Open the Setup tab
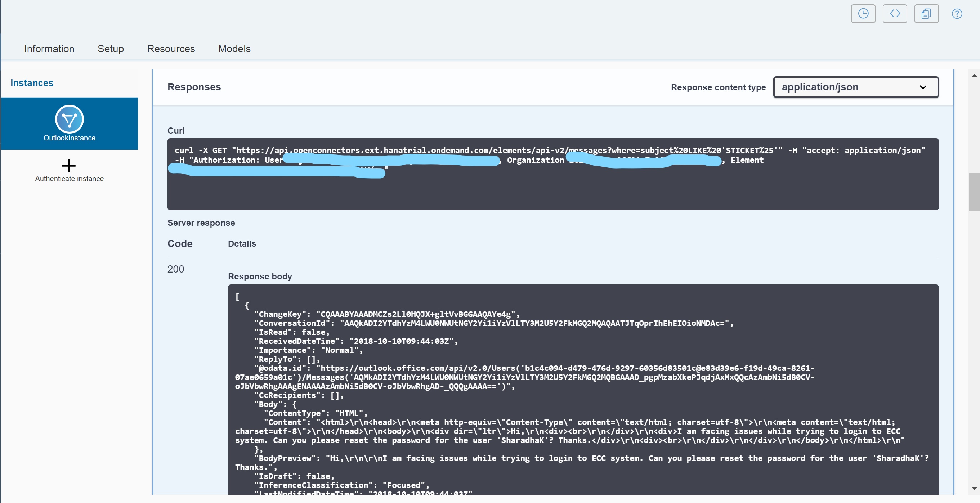Viewport: 980px width, 503px height. coord(110,49)
